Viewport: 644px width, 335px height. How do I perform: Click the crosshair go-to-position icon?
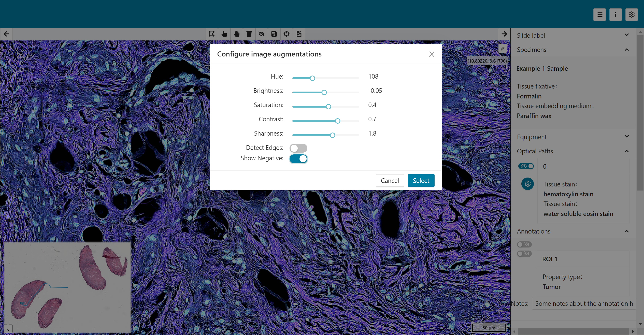pyautogui.click(x=287, y=34)
